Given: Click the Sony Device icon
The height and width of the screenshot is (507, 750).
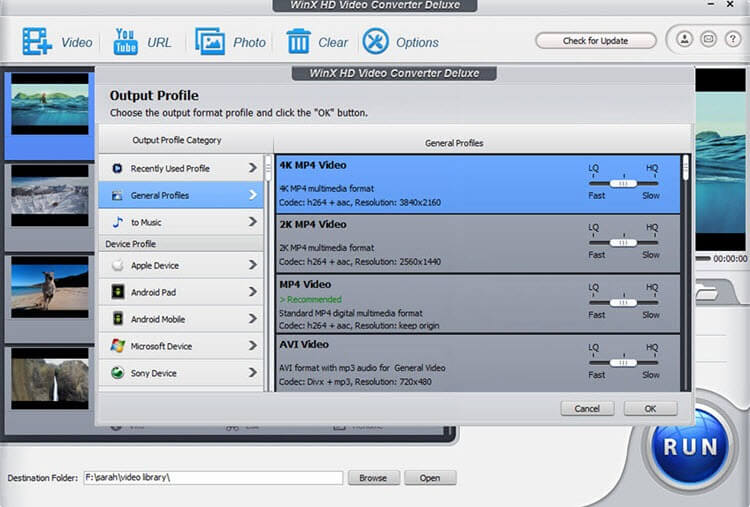Looking at the screenshot, I should [x=117, y=372].
